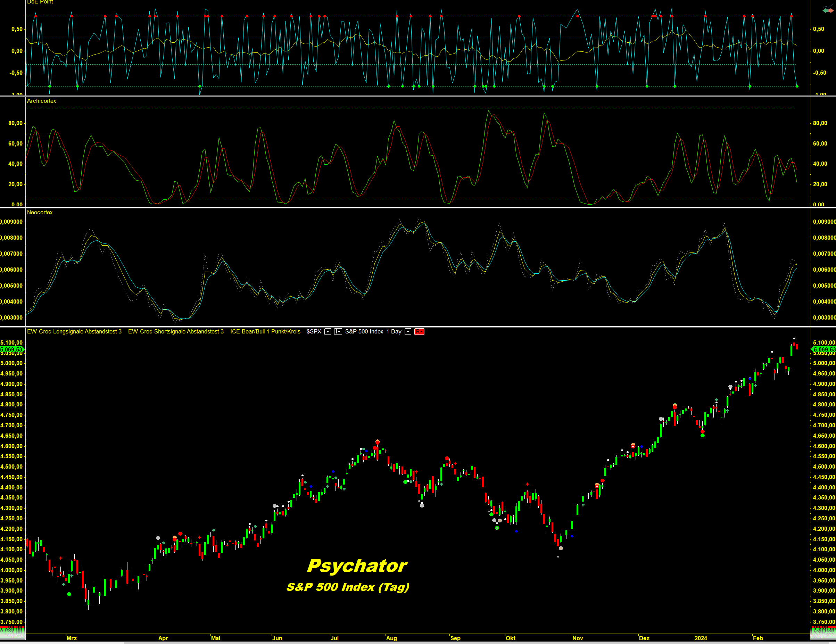Click right green price marker 5.069,53

click(824, 349)
